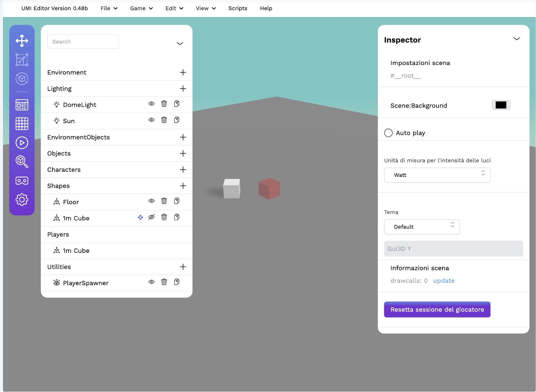The width and height of the screenshot is (536, 392).
Task: Click the grid icon in left toolbar
Action: 22,124
